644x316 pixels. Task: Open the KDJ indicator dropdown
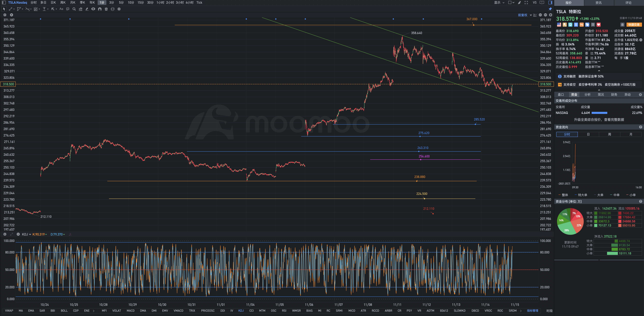click(x=26, y=234)
